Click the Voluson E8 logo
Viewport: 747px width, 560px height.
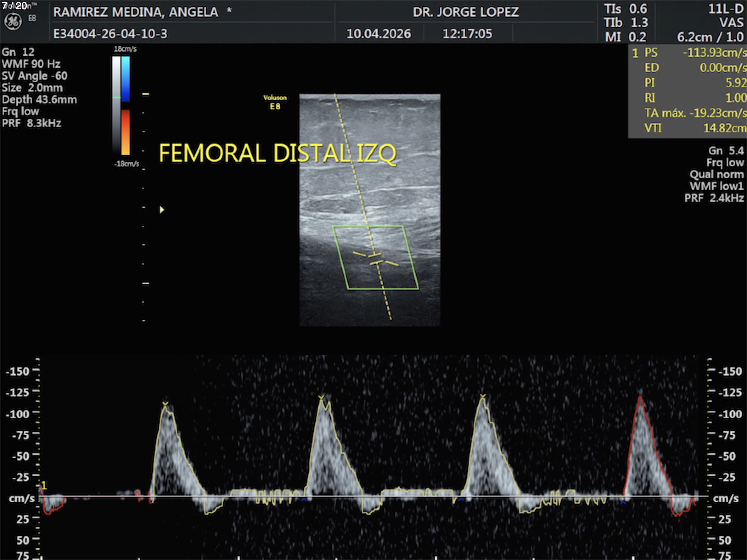275,102
